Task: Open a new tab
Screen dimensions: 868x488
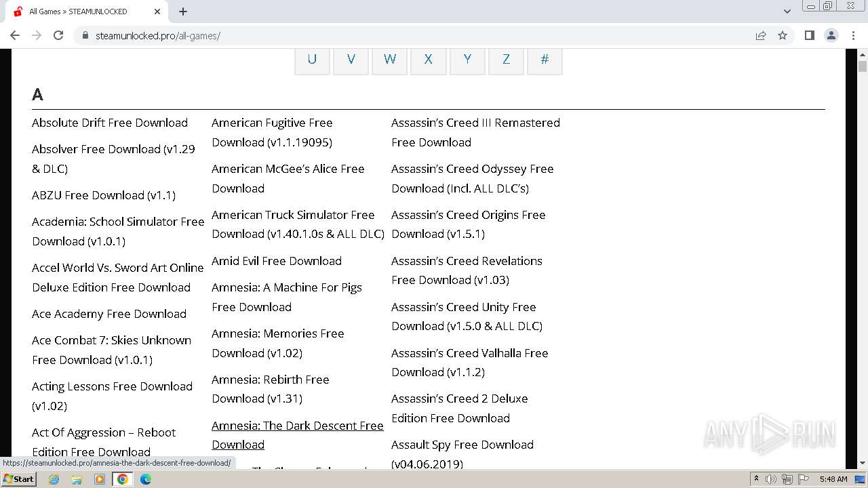Action: coord(183,12)
